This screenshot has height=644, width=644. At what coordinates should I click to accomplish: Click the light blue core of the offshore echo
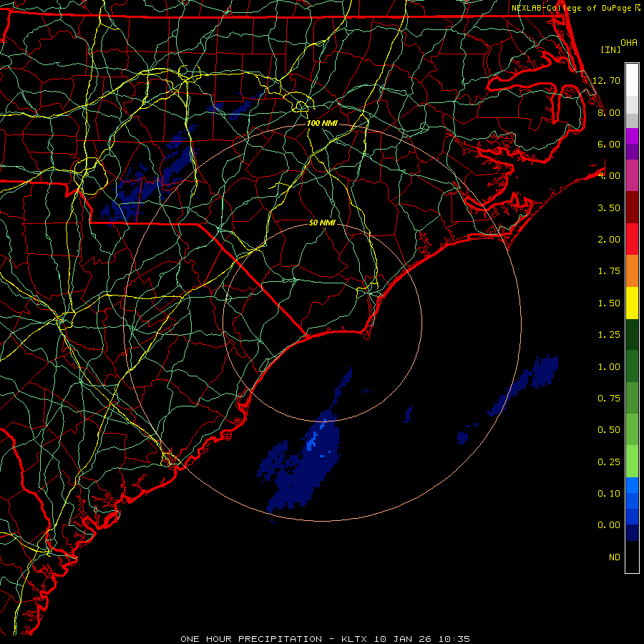[312, 442]
